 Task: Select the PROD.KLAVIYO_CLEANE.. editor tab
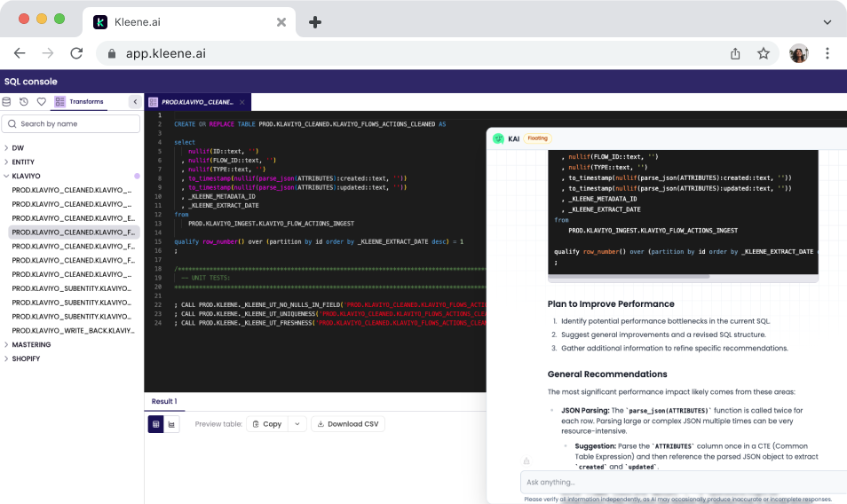coord(197,102)
